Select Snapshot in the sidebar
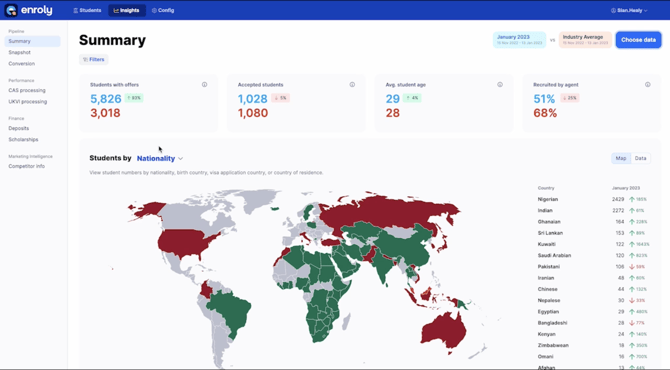This screenshot has width=670, height=370. tap(20, 53)
